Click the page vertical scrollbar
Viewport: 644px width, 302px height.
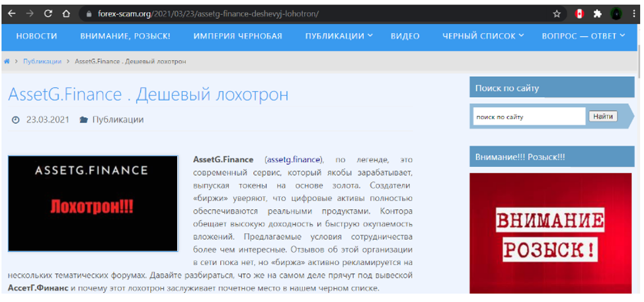pyautogui.click(x=640, y=62)
